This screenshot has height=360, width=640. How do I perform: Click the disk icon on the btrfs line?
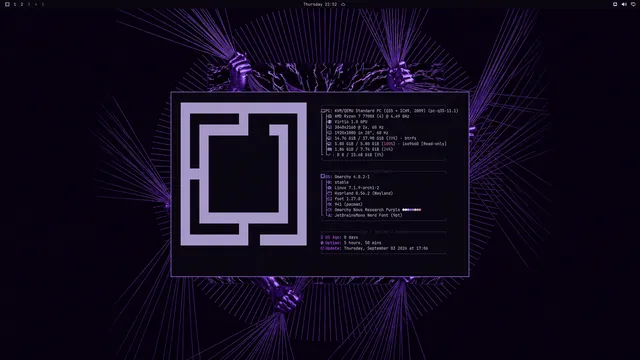330,138
